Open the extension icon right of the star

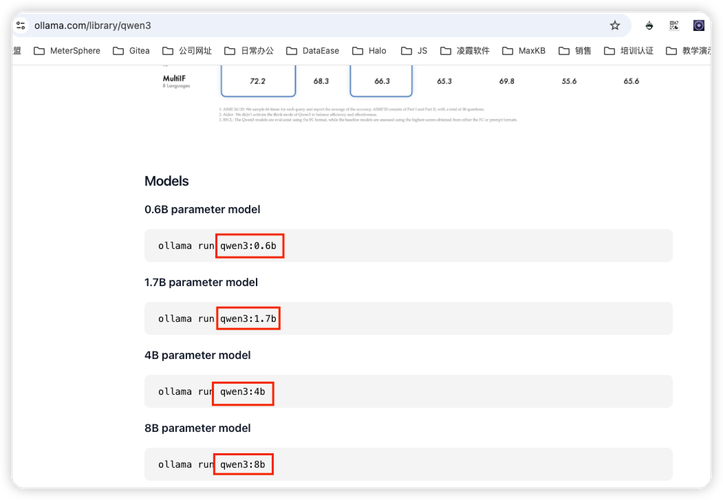pos(649,25)
